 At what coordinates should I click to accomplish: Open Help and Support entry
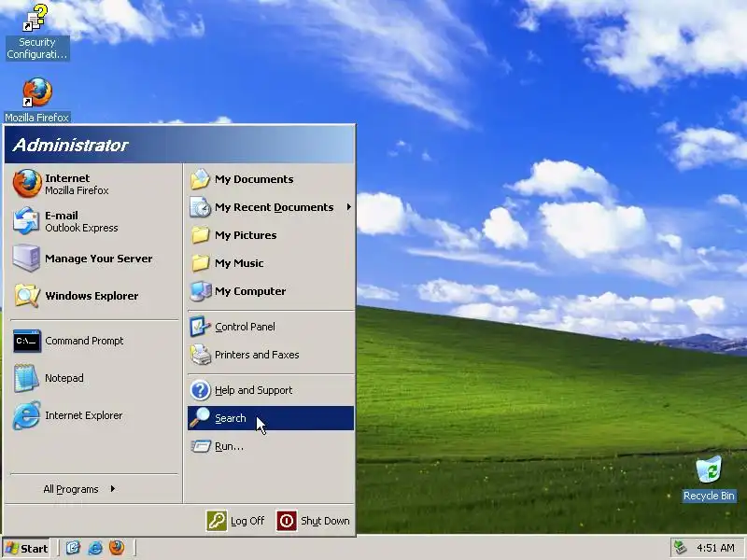pos(271,390)
